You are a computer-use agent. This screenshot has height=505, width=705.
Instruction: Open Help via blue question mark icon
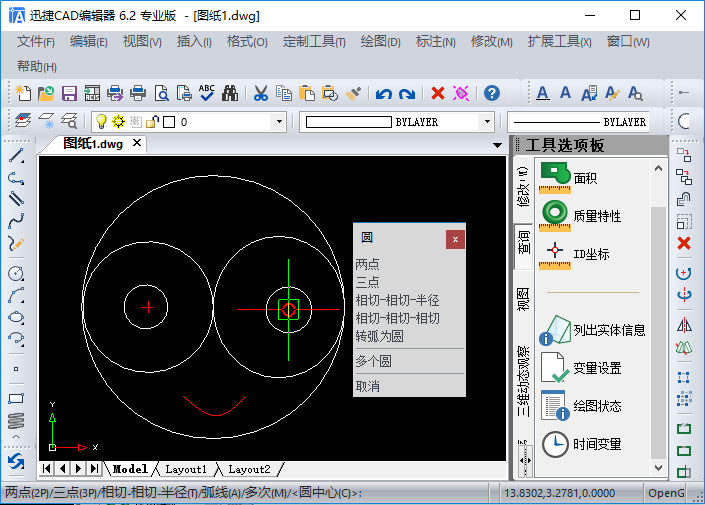pos(491,93)
